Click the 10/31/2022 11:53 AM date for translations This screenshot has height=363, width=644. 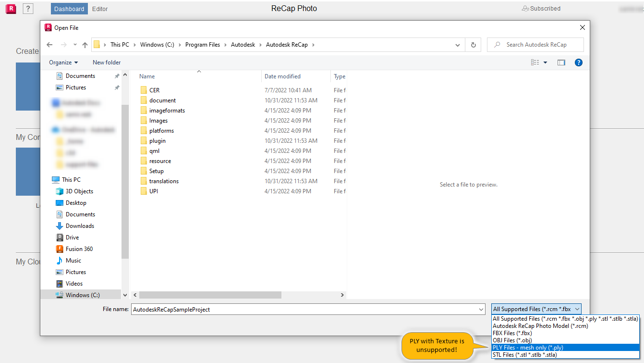click(291, 181)
